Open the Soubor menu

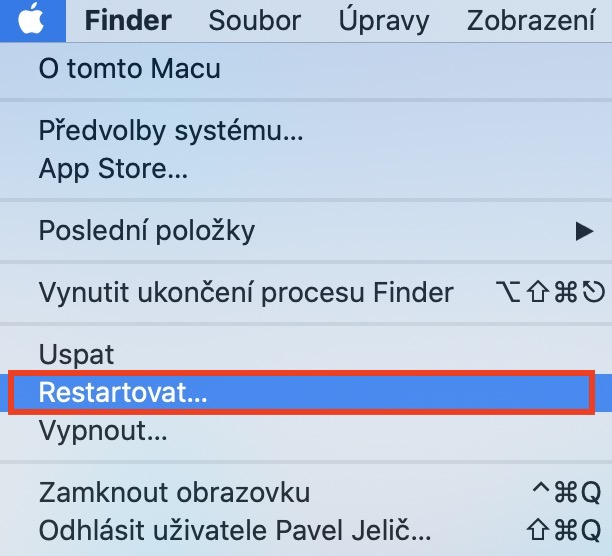pos(255,20)
